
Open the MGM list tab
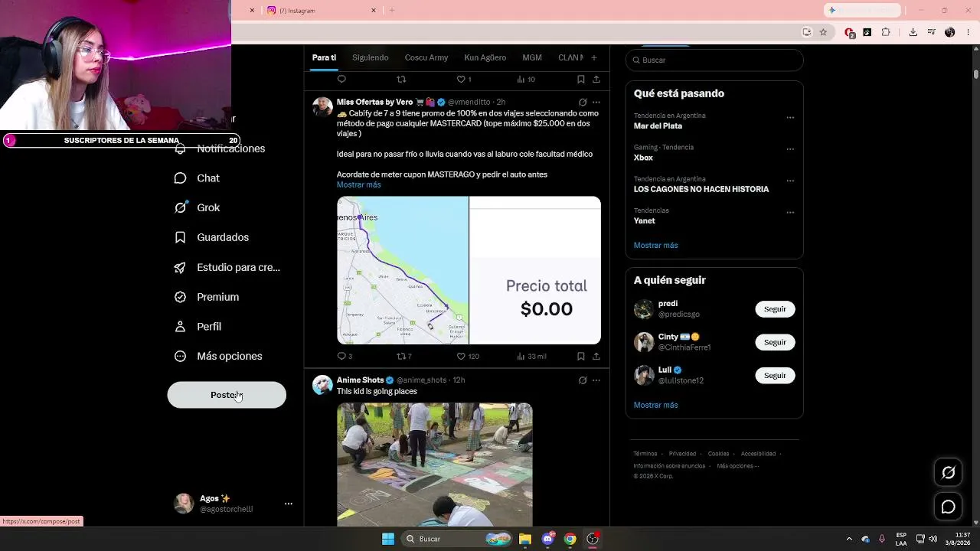point(532,57)
